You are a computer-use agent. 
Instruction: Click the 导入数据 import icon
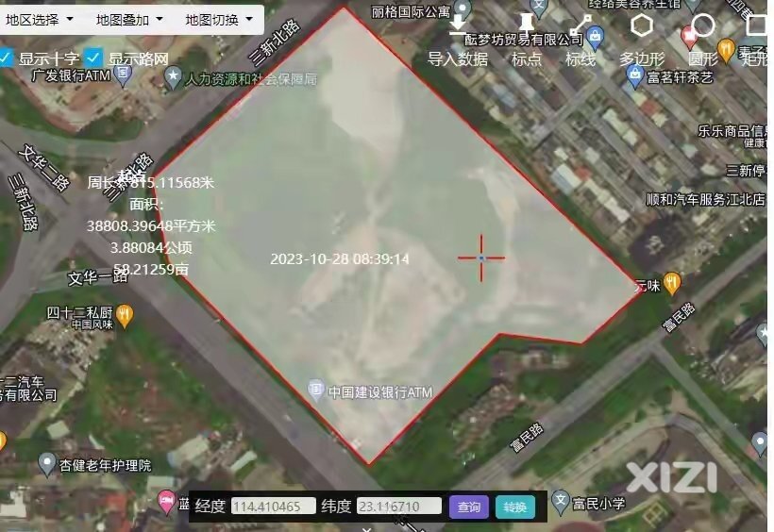pos(459,24)
